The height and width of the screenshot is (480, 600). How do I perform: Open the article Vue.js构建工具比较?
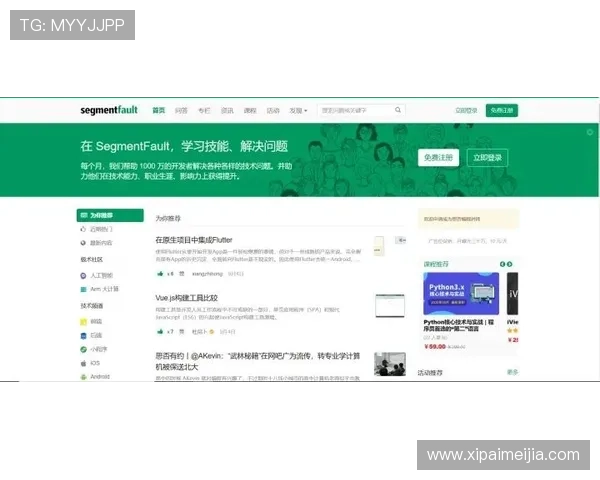click(x=186, y=298)
